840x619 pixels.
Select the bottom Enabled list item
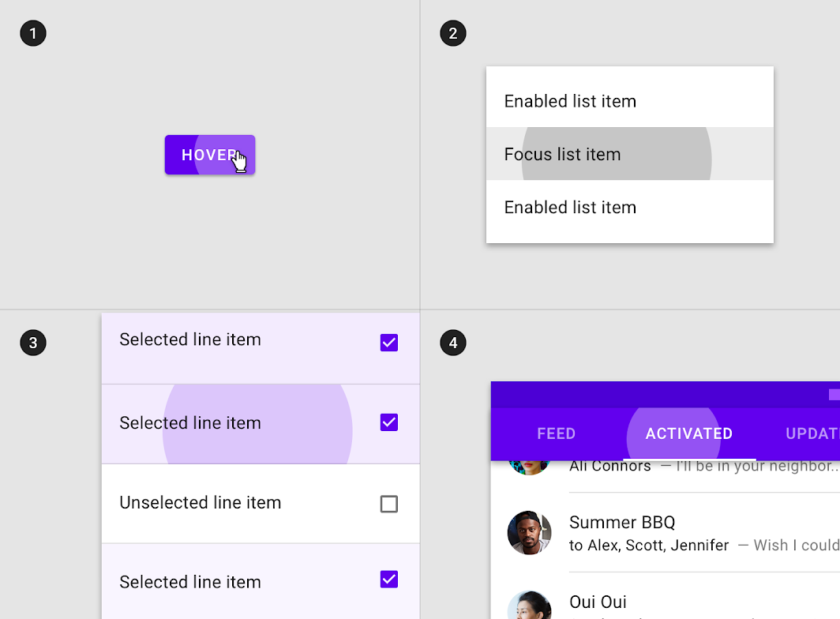[x=629, y=207]
